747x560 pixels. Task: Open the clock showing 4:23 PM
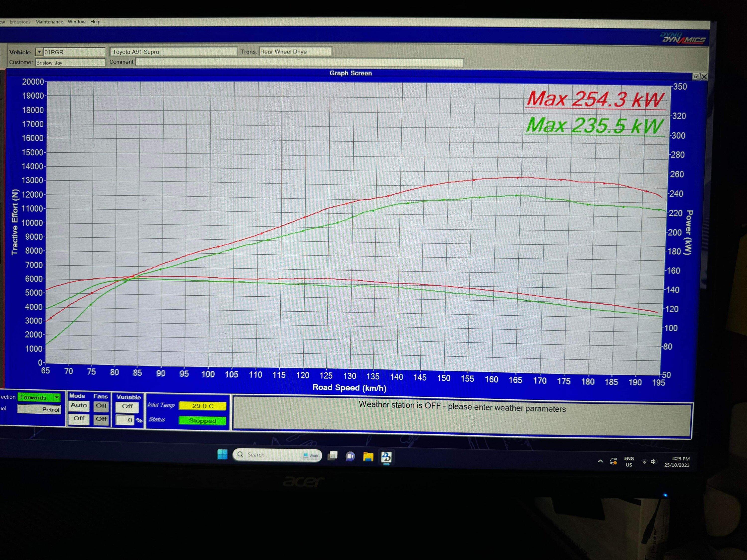(677, 462)
